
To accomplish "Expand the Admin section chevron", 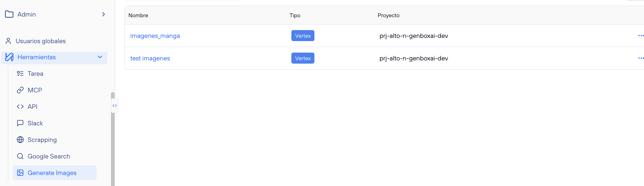I will pyautogui.click(x=104, y=14).
